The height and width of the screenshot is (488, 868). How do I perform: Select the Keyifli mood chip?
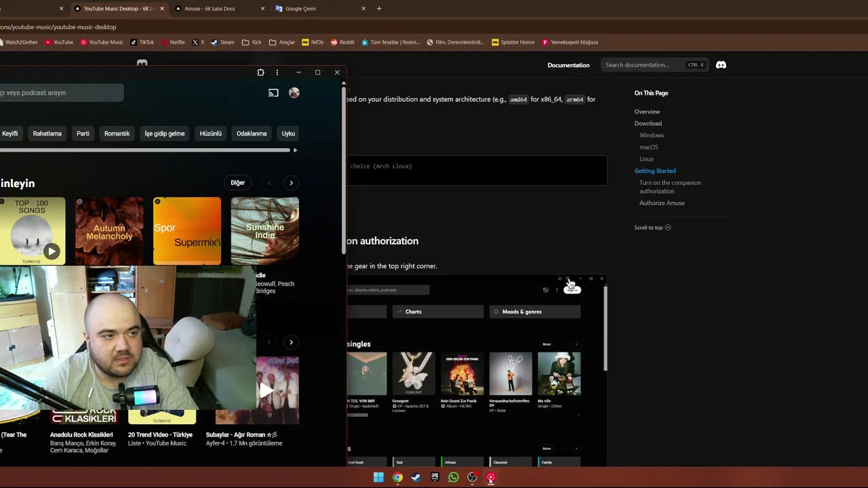click(x=9, y=134)
